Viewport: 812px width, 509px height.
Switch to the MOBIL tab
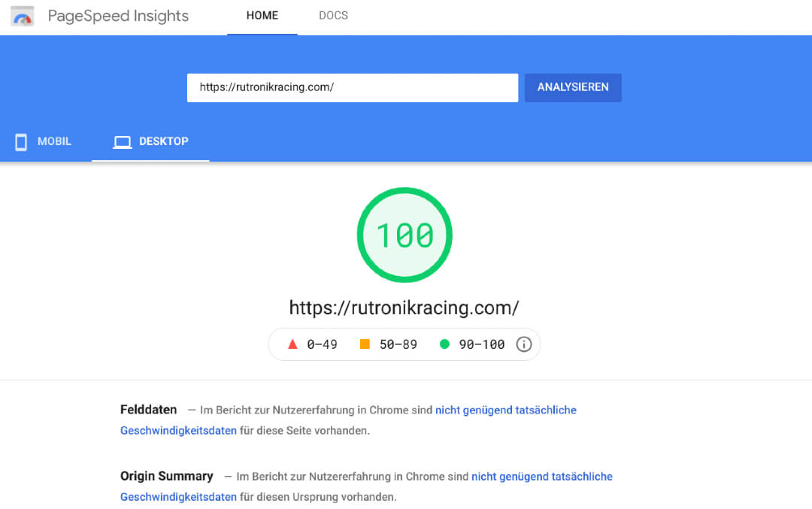pos(44,141)
